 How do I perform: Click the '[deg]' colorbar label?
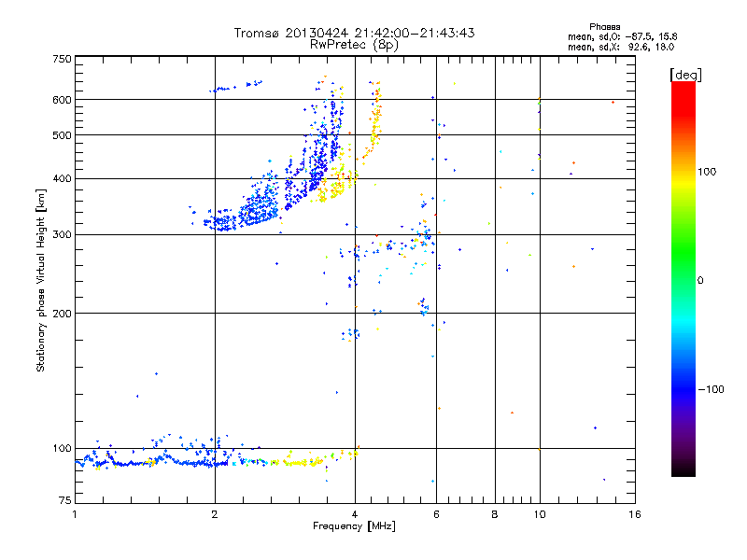click(x=685, y=75)
